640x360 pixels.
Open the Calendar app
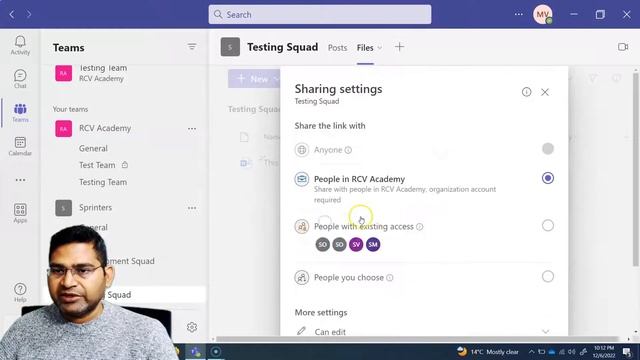(20, 146)
